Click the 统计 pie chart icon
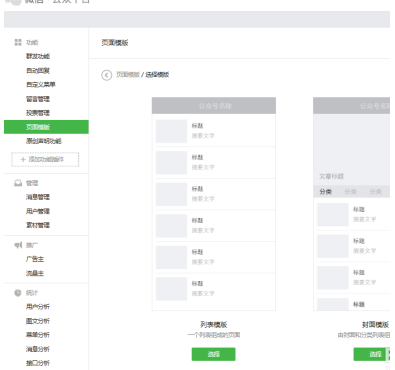The height and width of the screenshot is (370, 395). tap(18, 293)
